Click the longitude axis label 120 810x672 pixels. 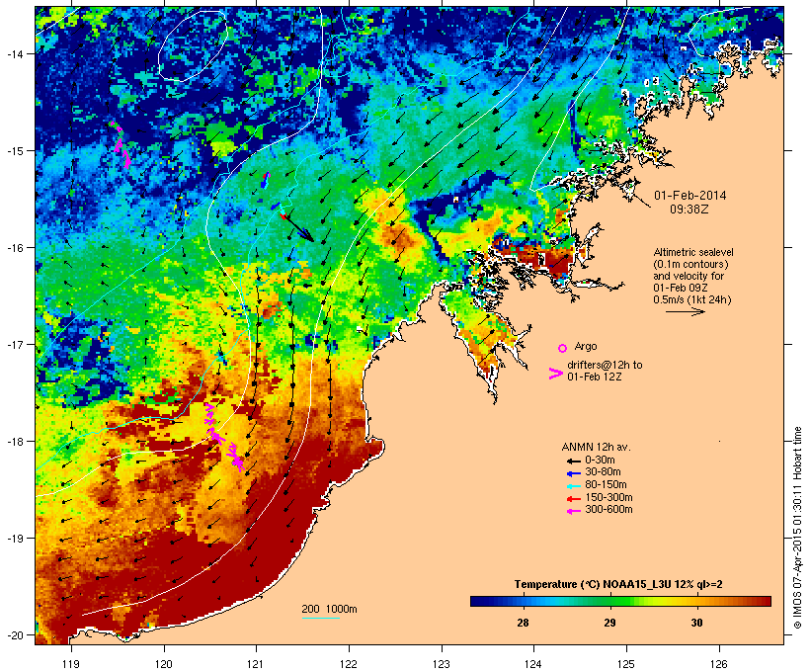[164, 664]
